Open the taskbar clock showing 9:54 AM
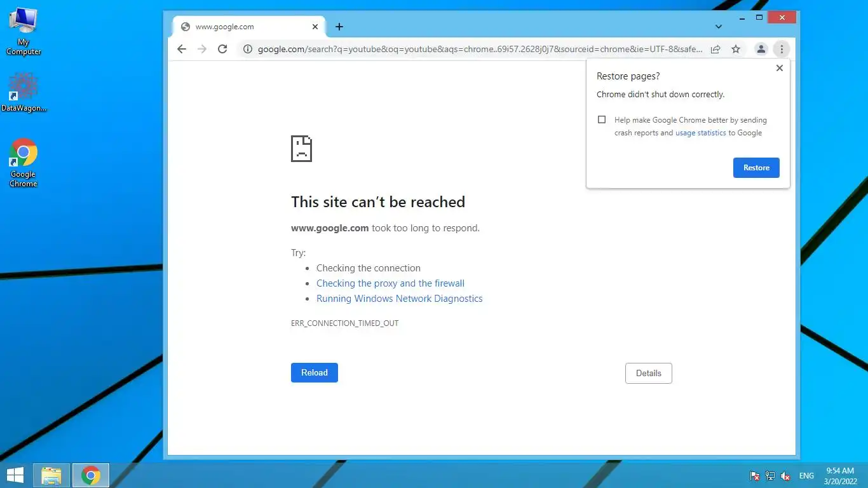Viewport: 868px width, 488px height. (x=840, y=475)
